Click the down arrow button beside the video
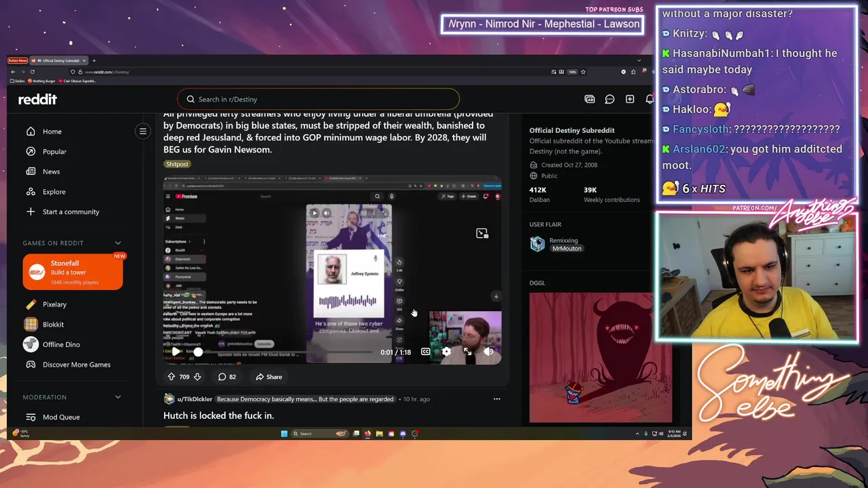Image resolution: width=868 pixels, height=488 pixels. click(x=496, y=296)
